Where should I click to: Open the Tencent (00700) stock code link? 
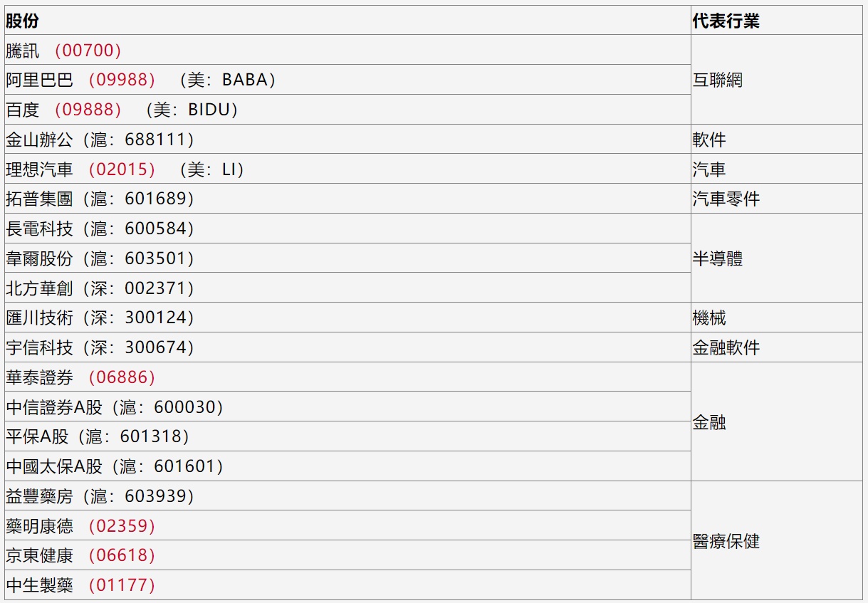click(88, 51)
